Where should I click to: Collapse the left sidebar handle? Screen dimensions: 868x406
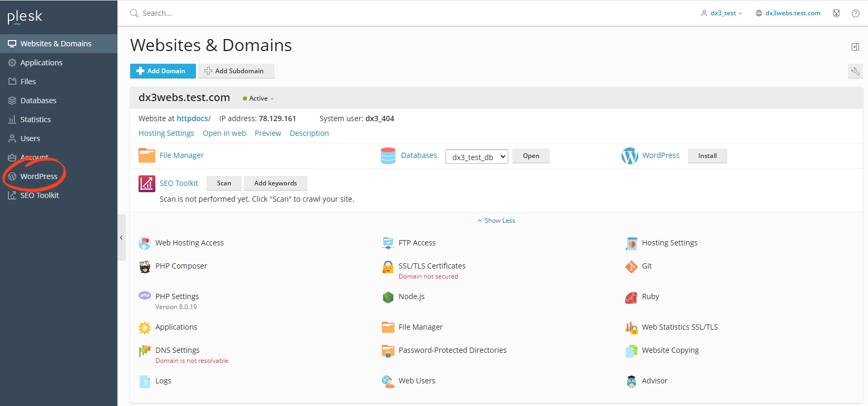click(x=121, y=237)
